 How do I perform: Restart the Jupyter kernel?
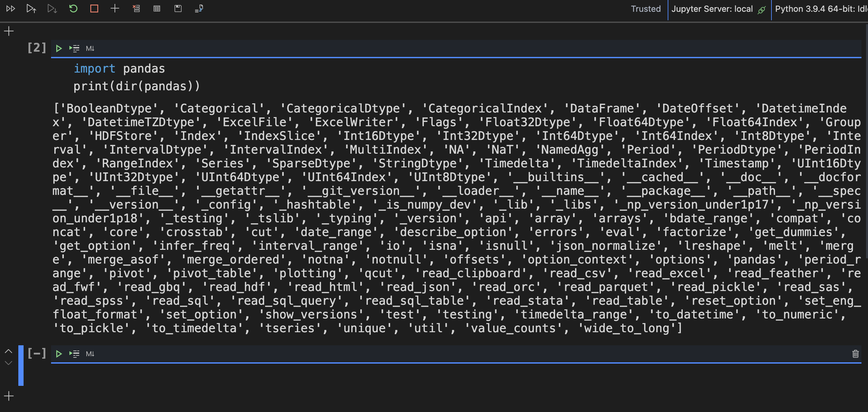(x=73, y=9)
